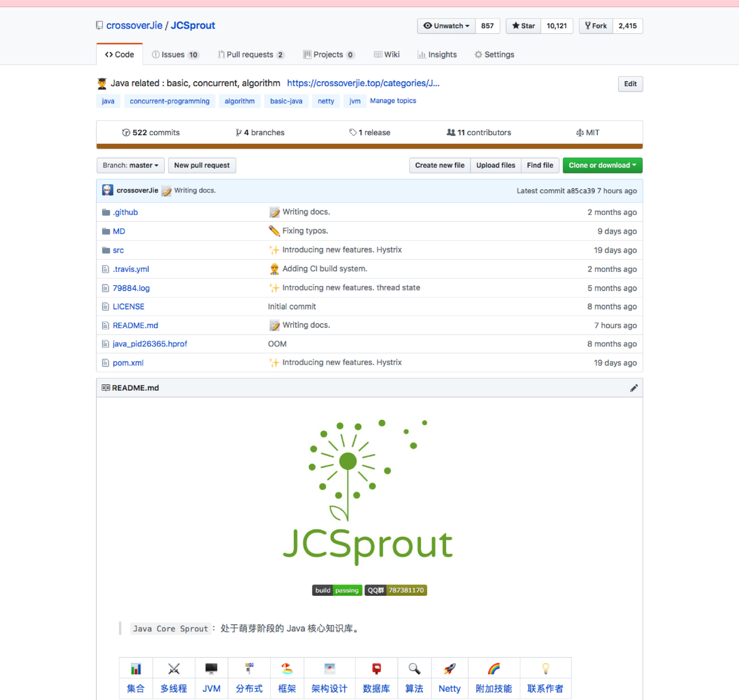
Task: Select the algorithm topic tag
Action: (x=240, y=101)
